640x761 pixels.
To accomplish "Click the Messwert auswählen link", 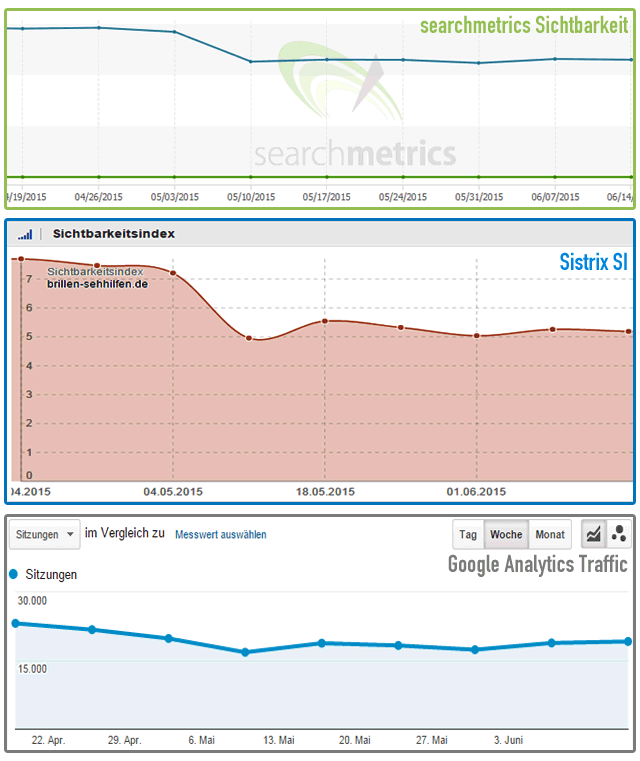I will click(220, 534).
